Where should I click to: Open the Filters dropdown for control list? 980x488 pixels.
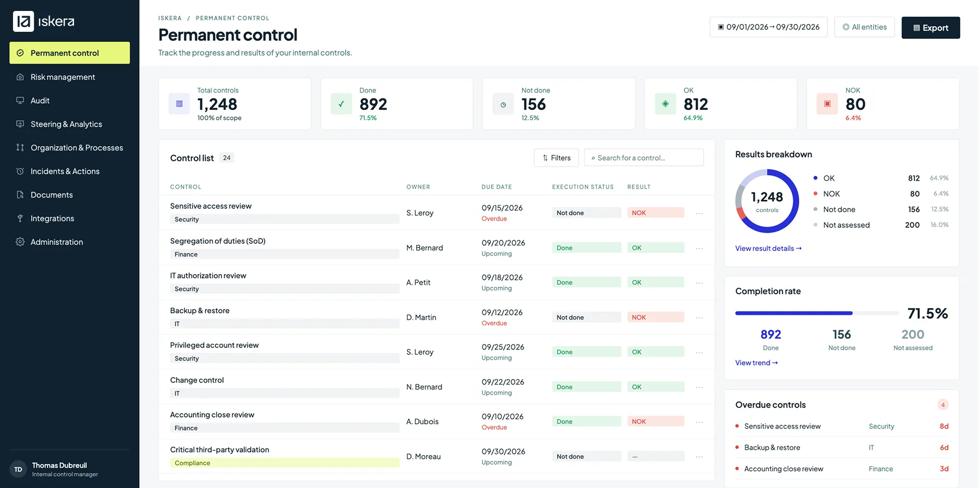tap(556, 158)
